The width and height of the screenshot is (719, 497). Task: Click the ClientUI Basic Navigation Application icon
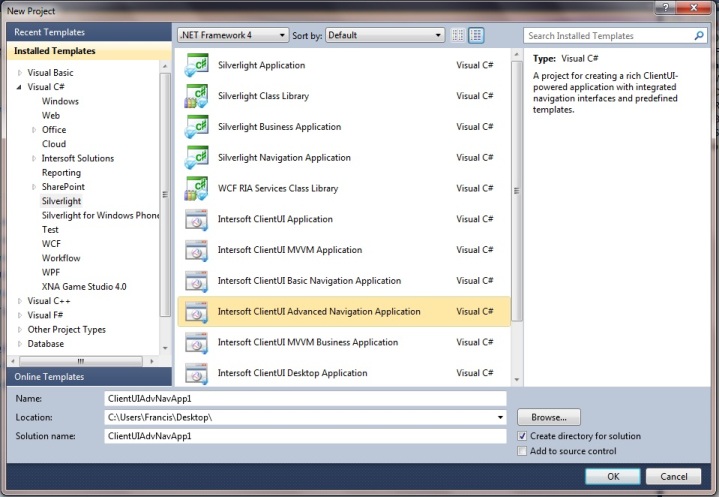[x=196, y=281]
